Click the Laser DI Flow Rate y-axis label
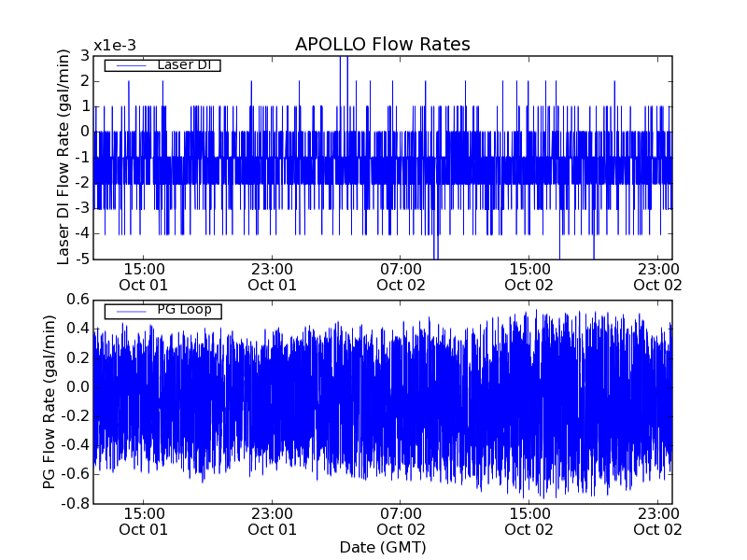The image size is (747, 560). pyautogui.click(x=63, y=157)
